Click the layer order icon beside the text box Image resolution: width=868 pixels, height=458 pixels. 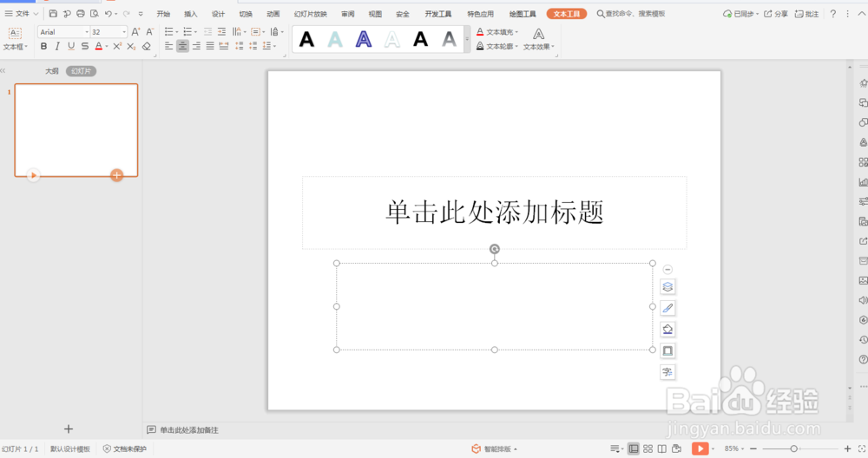click(x=667, y=286)
